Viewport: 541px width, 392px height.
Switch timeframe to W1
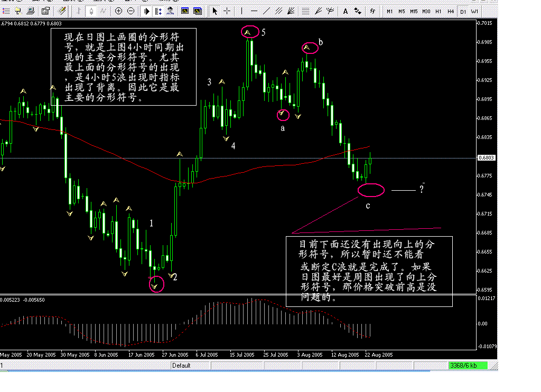(x=475, y=12)
